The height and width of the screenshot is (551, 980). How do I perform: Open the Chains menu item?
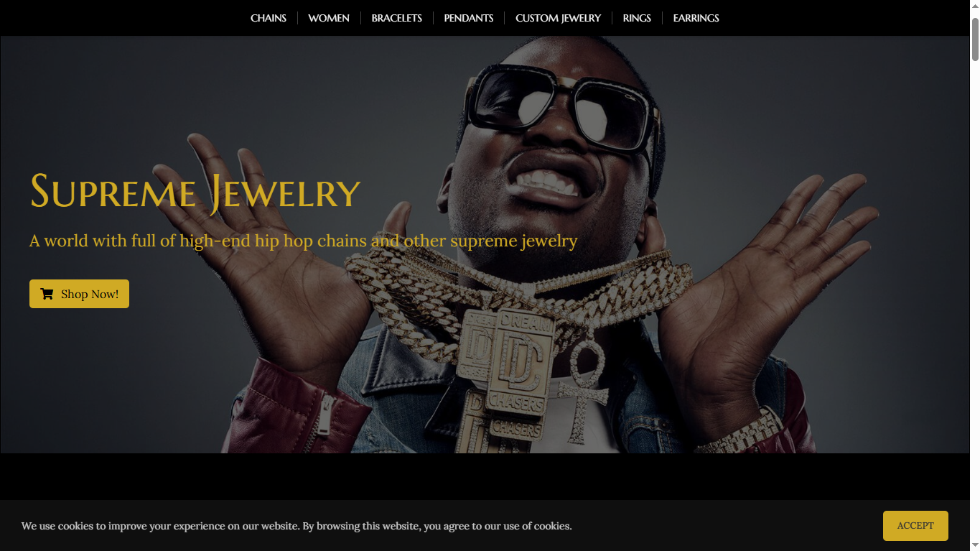[269, 18]
